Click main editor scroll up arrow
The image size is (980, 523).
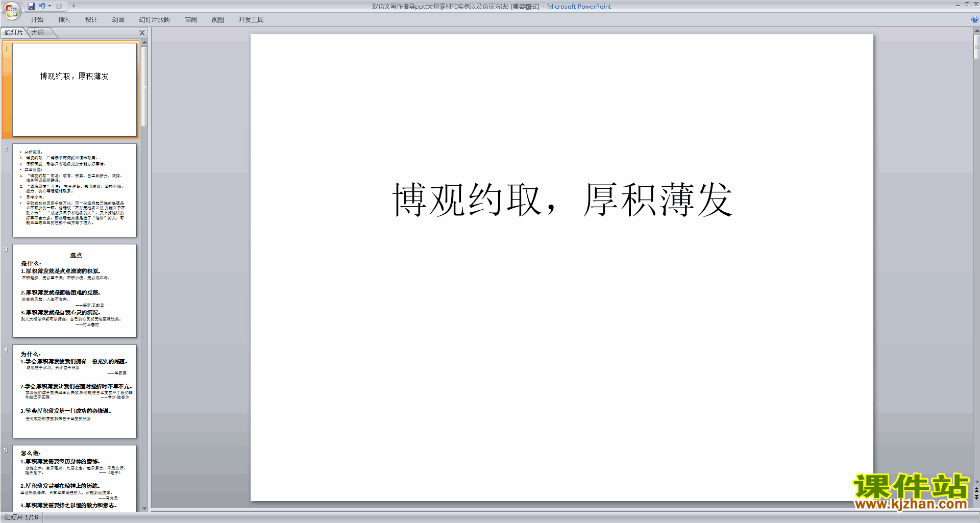click(x=977, y=31)
